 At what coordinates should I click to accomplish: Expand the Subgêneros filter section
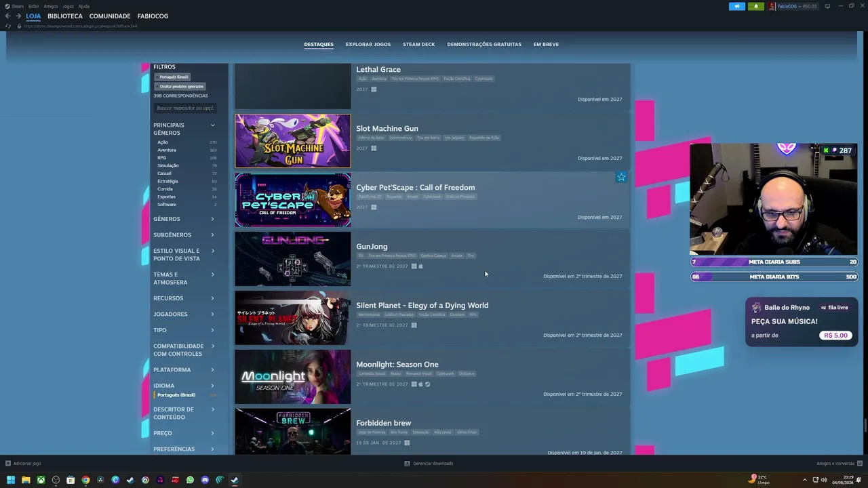(x=184, y=235)
